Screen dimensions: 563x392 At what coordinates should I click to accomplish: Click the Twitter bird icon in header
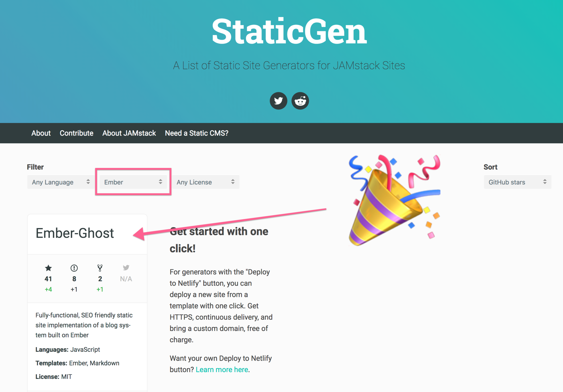click(278, 101)
